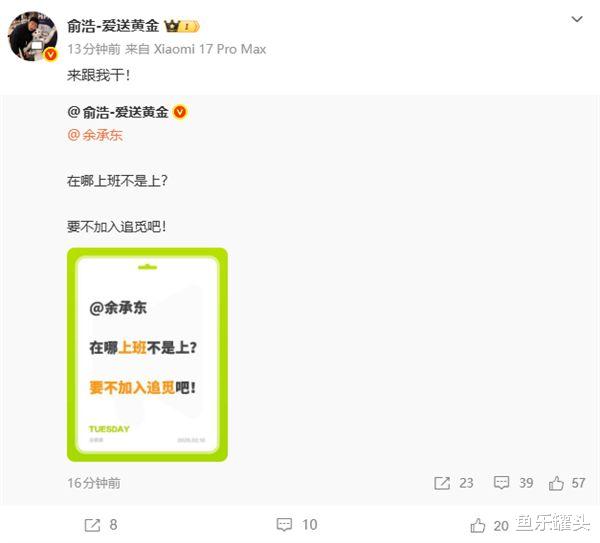Open the post options chevron menu

click(x=577, y=19)
